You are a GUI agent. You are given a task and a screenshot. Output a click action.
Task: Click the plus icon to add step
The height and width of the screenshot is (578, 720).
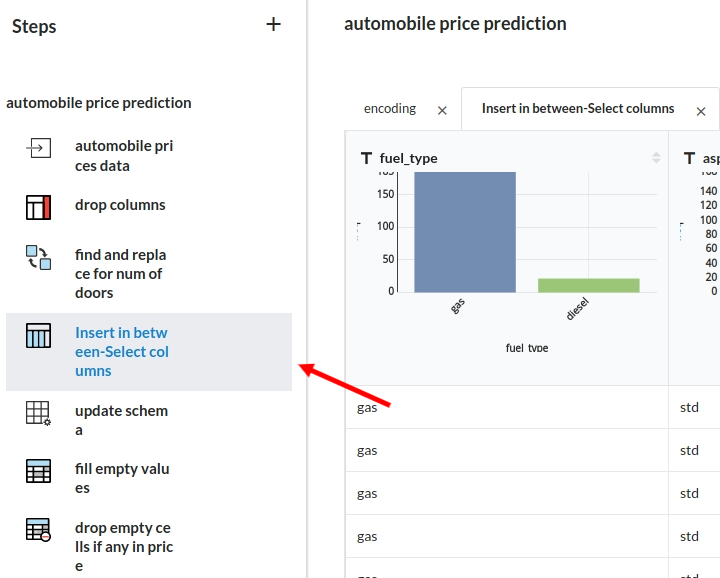click(x=274, y=25)
